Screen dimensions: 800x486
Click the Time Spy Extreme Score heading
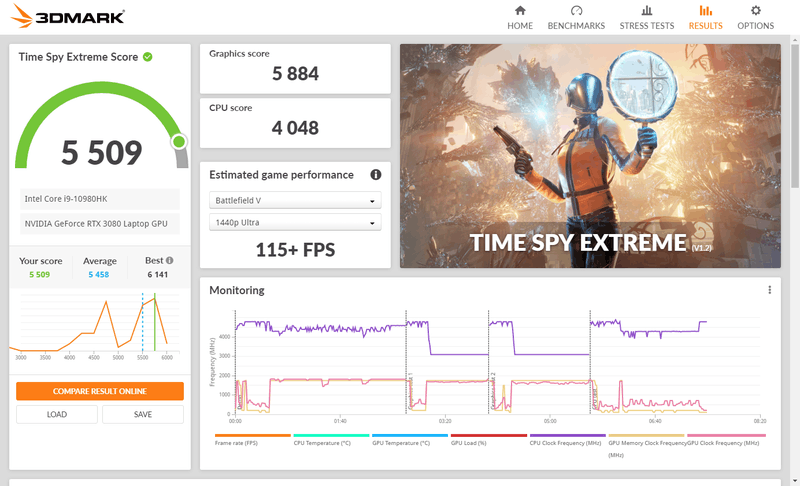click(x=78, y=57)
